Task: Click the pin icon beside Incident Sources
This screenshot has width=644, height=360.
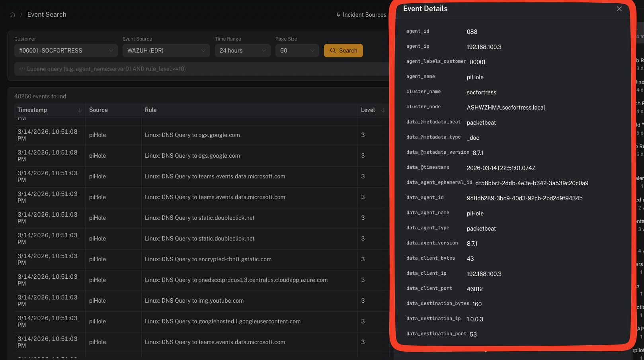Action: point(338,14)
